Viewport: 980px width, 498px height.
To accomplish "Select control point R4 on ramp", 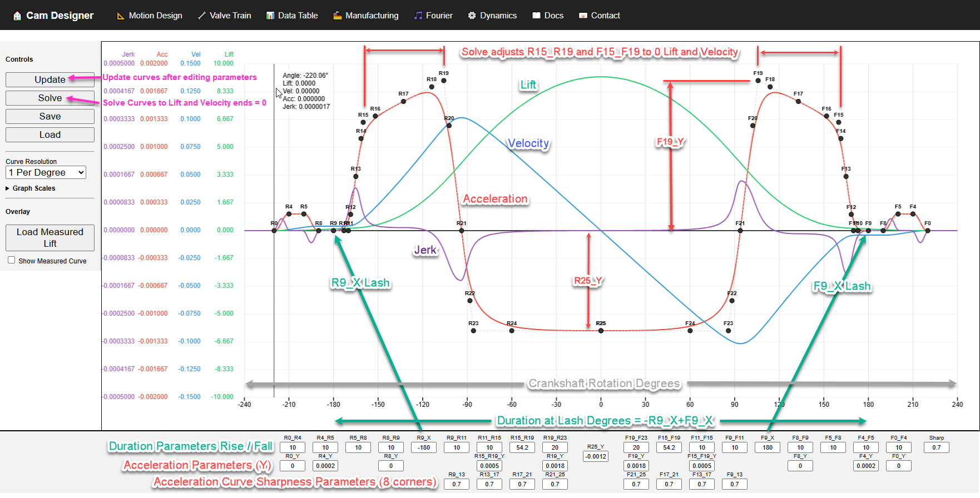I will (289, 214).
